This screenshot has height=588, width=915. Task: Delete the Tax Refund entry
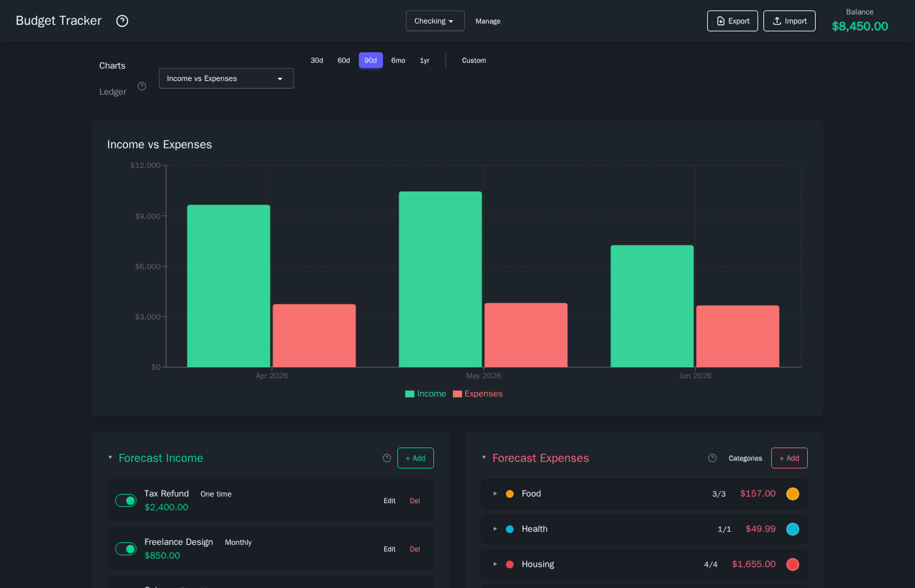(x=415, y=501)
